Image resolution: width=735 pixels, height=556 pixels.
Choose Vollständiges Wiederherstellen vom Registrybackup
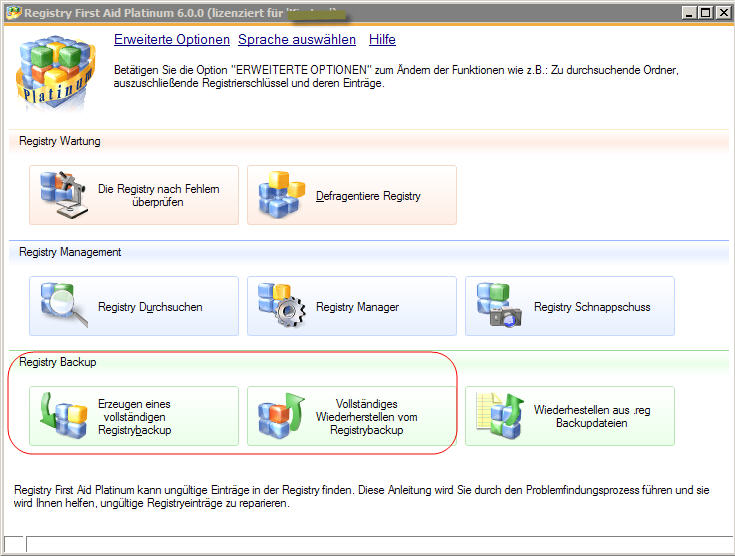pos(352,416)
